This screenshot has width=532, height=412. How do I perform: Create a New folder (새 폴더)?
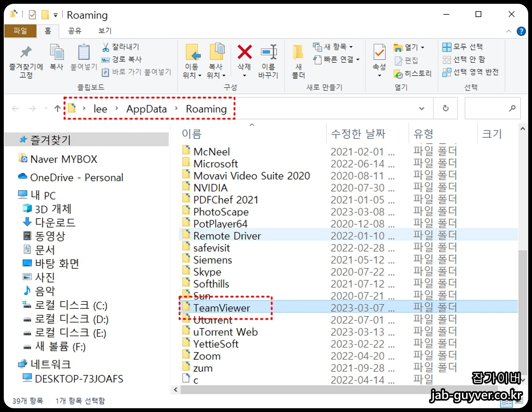pyautogui.click(x=298, y=62)
